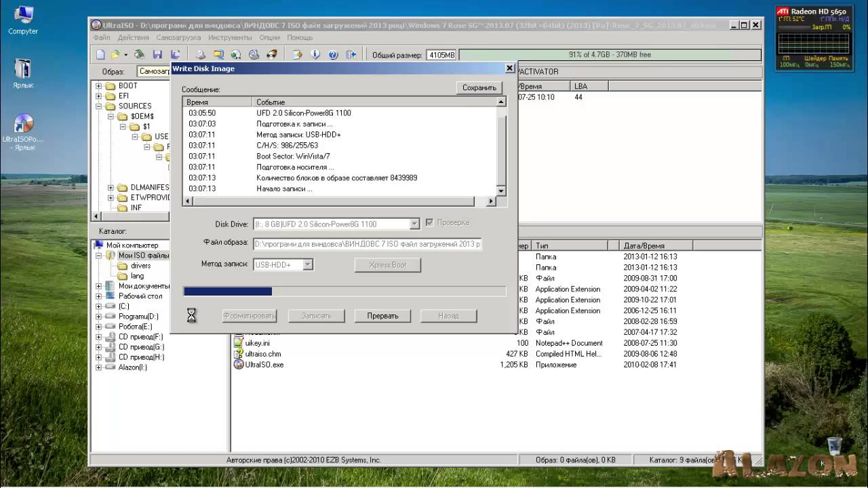Click the ultraiso.chm help file icon
The image size is (868, 488).
pos(239,354)
